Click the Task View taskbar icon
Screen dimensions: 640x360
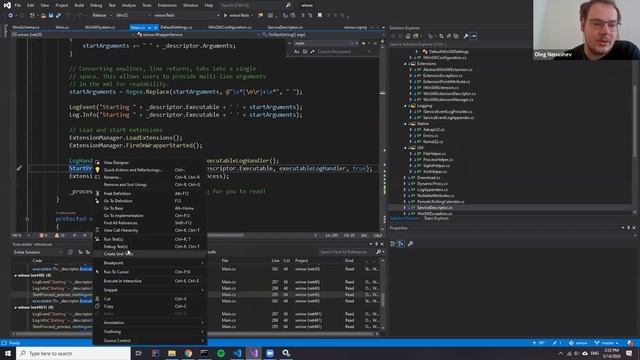point(138,353)
